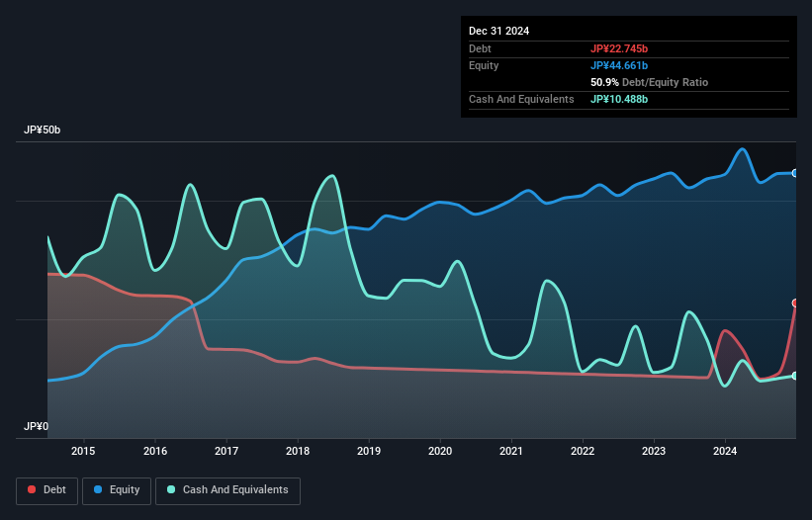The width and height of the screenshot is (812, 520).
Task: Click the JP¥22.745b debt value
Action: [x=619, y=48]
